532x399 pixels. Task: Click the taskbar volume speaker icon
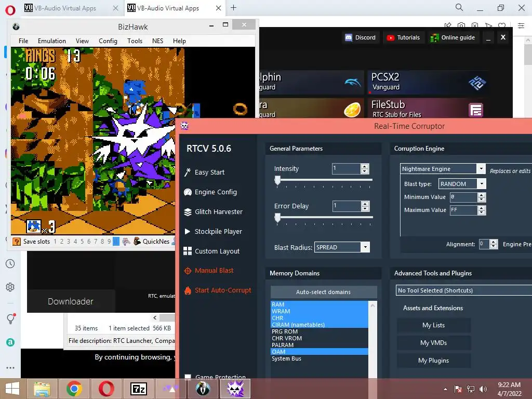coord(483,389)
